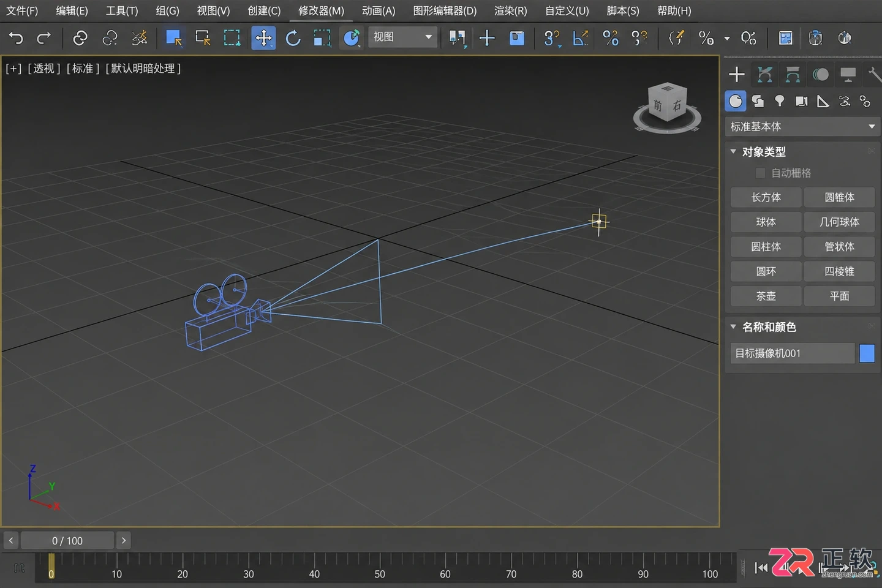
Task: Open Select by Name tool
Action: click(x=203, y=38)
